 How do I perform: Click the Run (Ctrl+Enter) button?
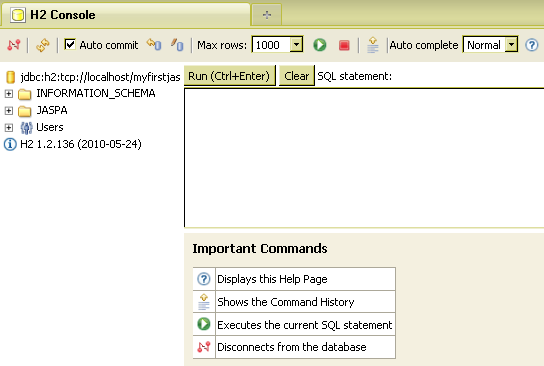pos(229,76)
